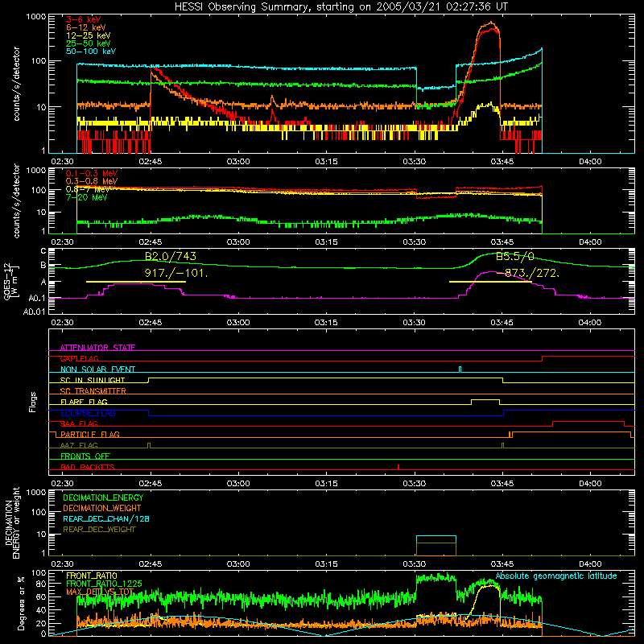
Task: Click the ATTENUATOR_STATE flag label
Action: 97,348
